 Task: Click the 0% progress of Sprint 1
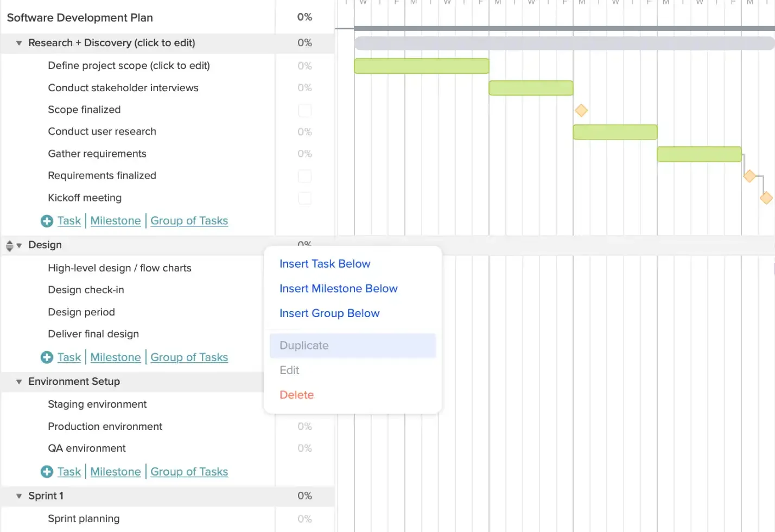[x=304, y=496]
